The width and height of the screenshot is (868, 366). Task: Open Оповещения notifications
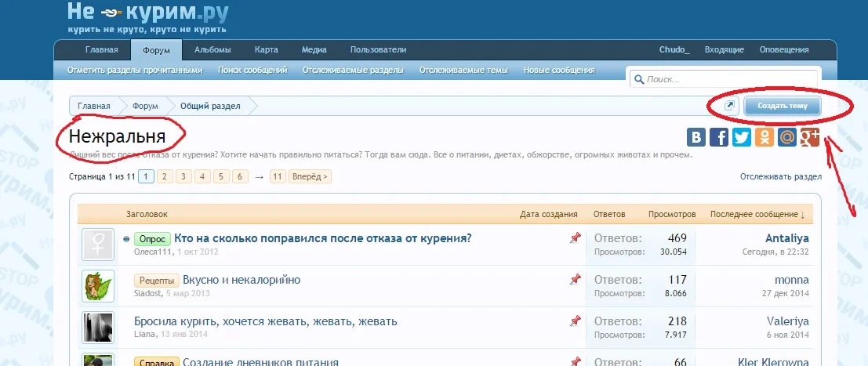(x=784, y=50)
